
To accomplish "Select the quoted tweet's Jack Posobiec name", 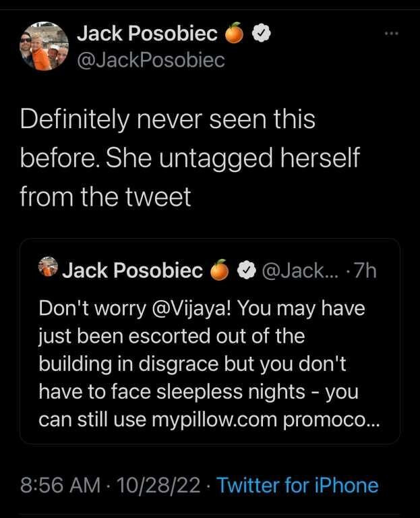I will coord(133,270).
